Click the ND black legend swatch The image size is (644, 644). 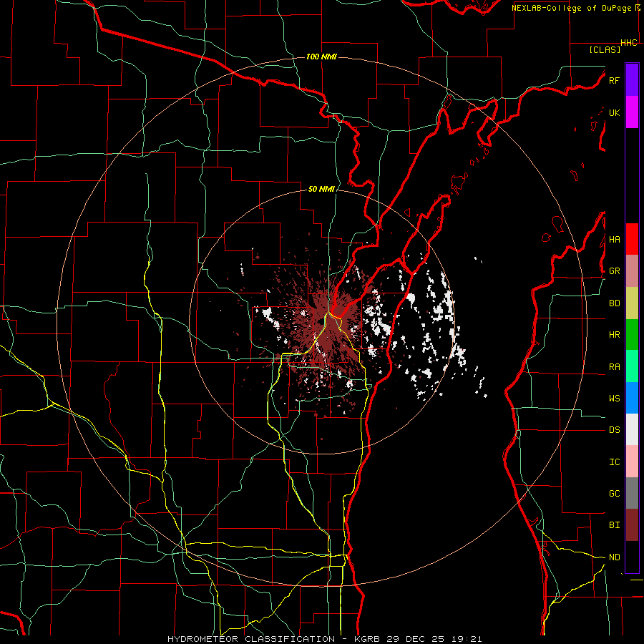point(632,557)
